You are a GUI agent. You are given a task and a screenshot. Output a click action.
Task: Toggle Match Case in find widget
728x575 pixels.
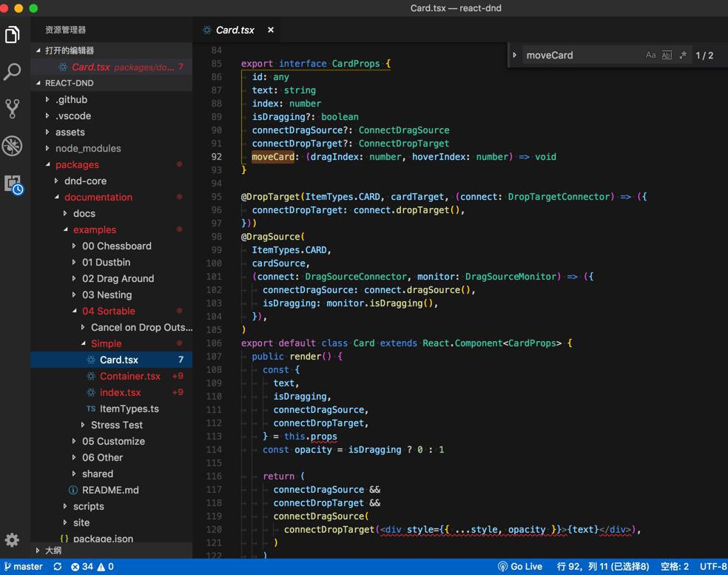[x=650, y=56]
